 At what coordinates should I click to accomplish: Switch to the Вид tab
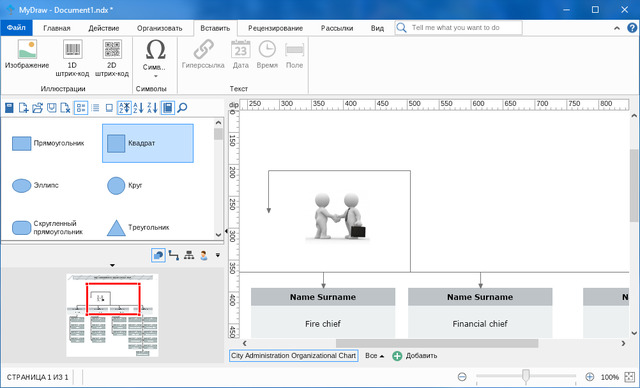[377, 28]
